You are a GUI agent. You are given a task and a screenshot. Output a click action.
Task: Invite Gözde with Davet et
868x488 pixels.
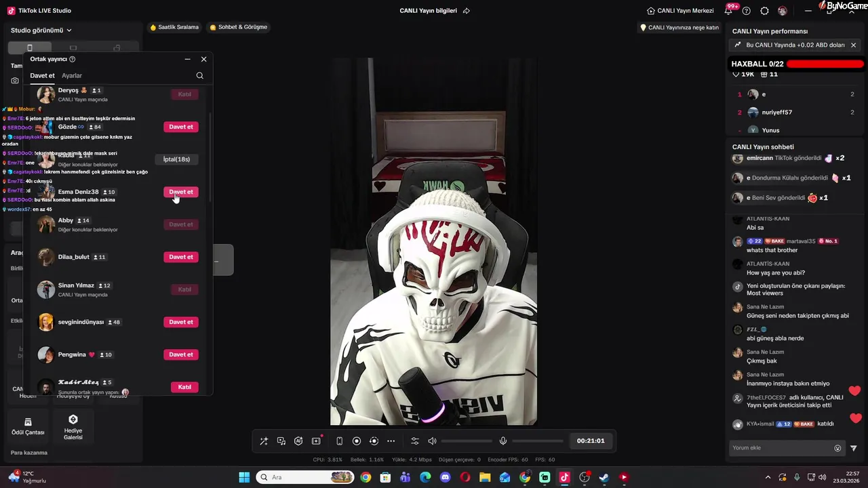point(181,127)
